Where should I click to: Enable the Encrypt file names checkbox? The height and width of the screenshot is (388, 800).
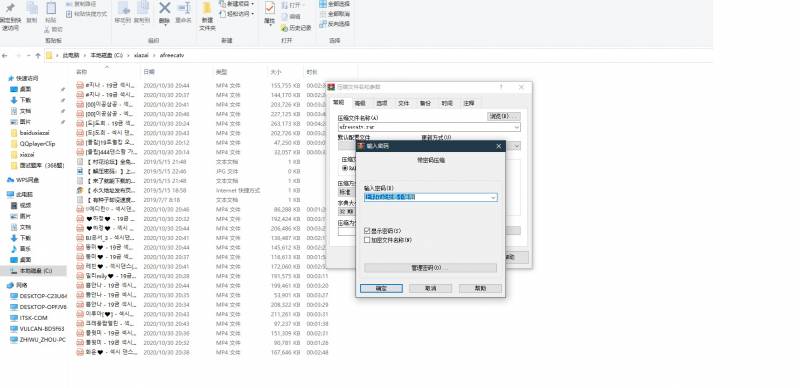367,239
